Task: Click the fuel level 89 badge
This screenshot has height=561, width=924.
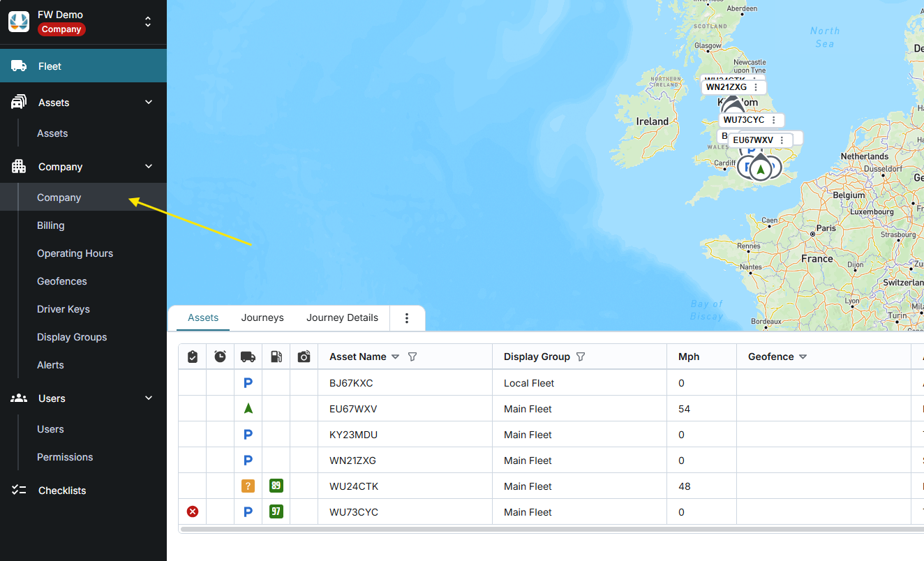Action: (x=276, y=486)
